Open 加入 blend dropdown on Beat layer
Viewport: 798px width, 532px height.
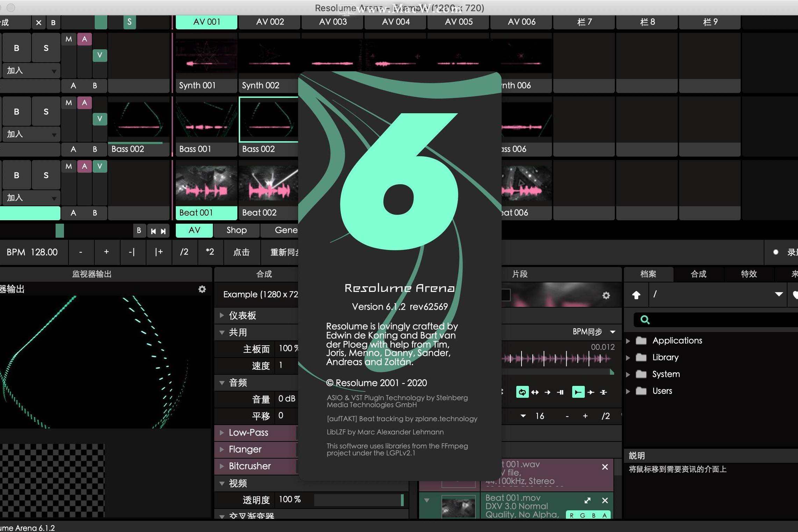coord(31,198)
